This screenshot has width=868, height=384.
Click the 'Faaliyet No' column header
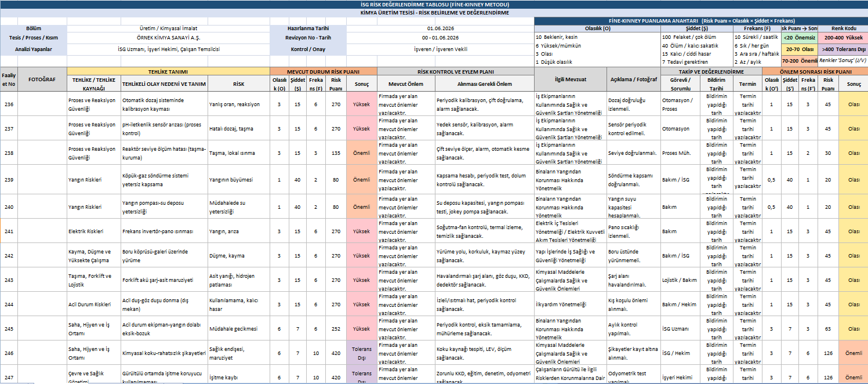coord(9,79)
